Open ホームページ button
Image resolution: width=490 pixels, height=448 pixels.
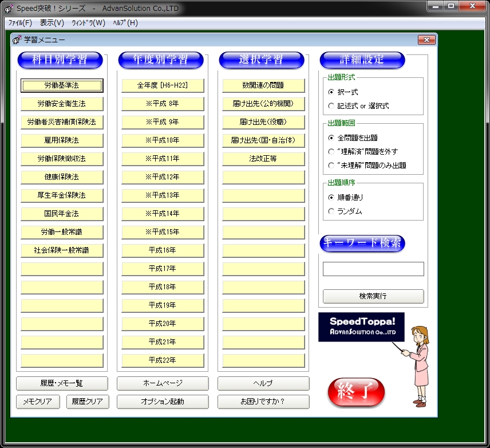pos(163,384)
